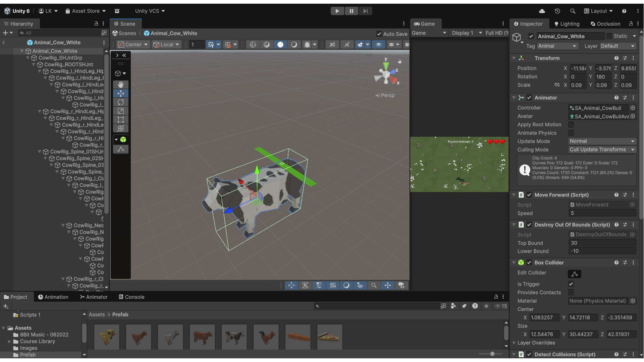This screenshot has height=362, width=644.
Task: Open the Tag dropdown showing Animal
Action: [557, 46]
